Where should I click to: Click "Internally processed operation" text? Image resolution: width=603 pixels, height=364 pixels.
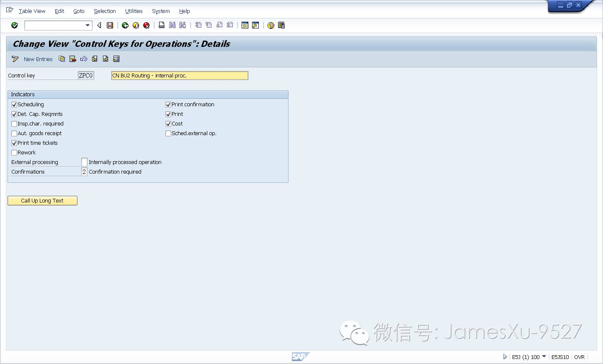(125, 162)
